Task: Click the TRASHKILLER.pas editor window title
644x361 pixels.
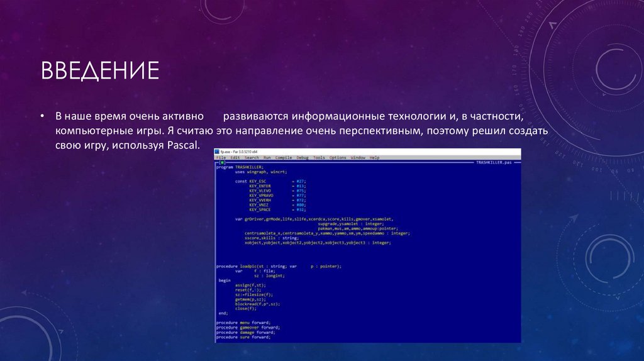Action: 494,162
